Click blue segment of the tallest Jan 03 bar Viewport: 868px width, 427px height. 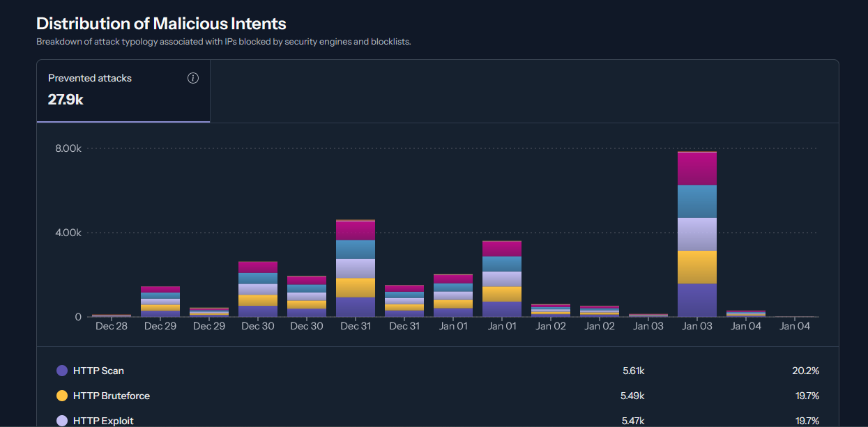(x=696, y=201)
